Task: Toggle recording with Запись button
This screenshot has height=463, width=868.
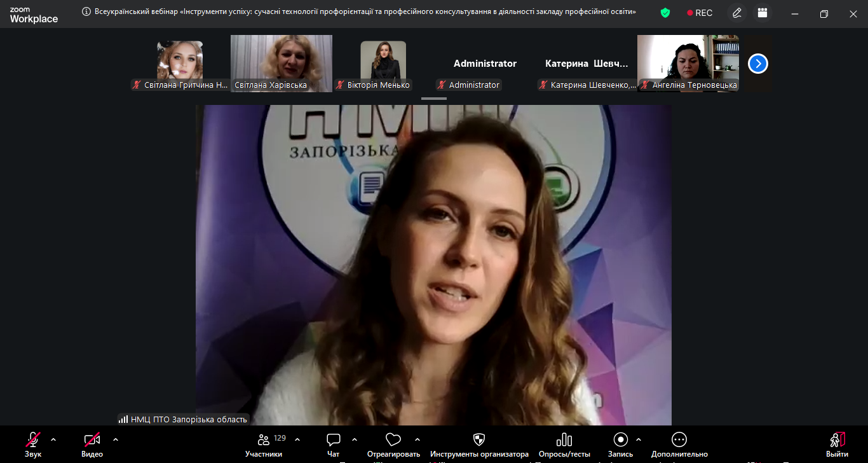Action: coord(620,444)
